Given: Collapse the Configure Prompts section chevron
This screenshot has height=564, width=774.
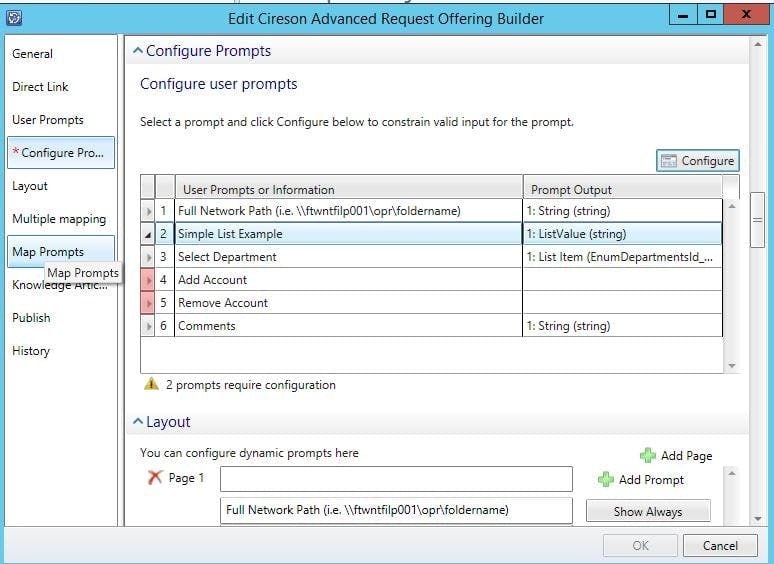Looking at the screenshot, I should pos(138,50).
